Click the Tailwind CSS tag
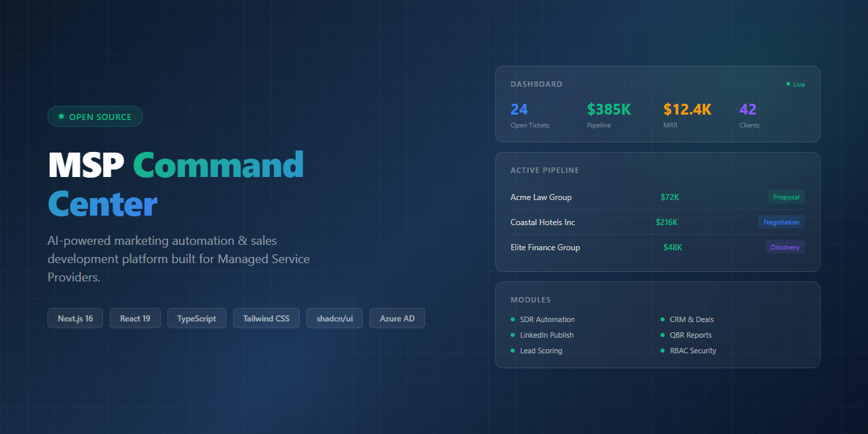Image resolution: width=868 pixels, height=434 pixels. pyautogui.click(x=267, y=318)
